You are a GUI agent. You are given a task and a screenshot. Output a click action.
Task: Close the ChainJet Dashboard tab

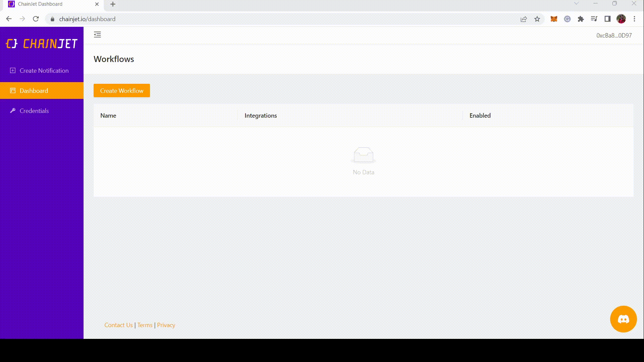point(97,4)
